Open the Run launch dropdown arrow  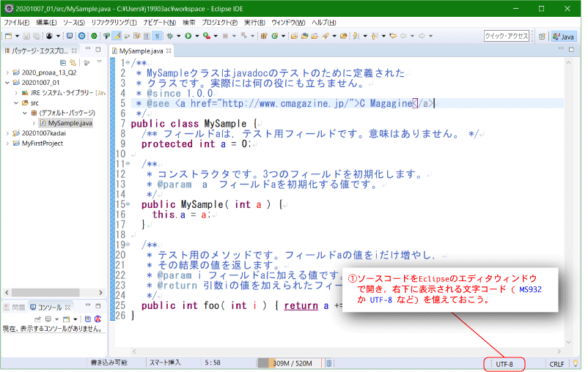[197, 36]
